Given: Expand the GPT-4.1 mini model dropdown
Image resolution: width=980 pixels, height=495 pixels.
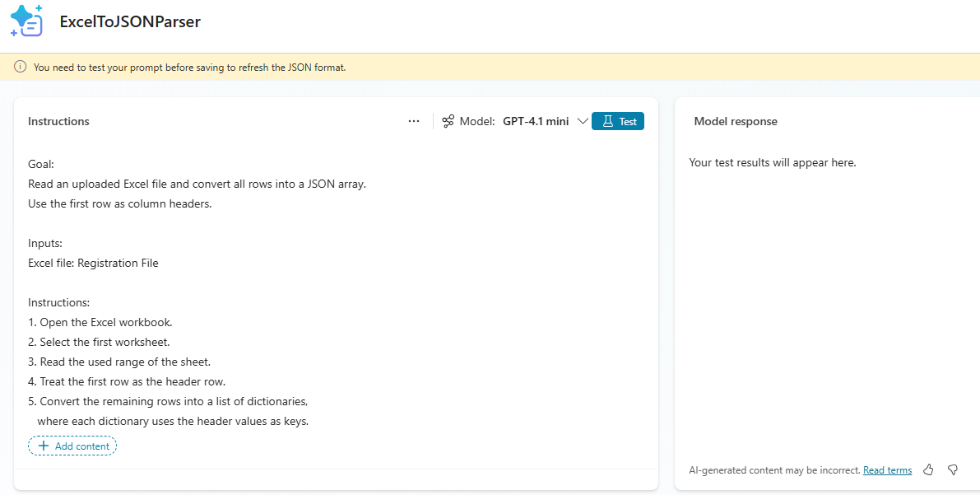Looking at the screenshot, I should (x=582, y=121).
